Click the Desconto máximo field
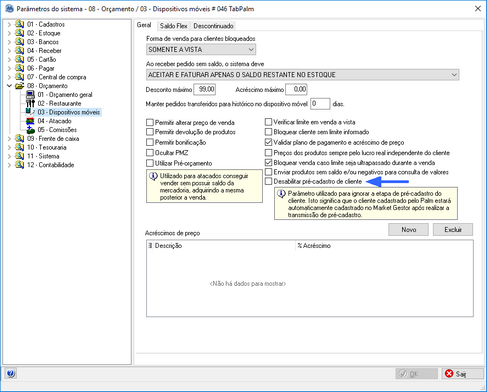Viewport: 487px width, 392px height. (x=205, y=89)
